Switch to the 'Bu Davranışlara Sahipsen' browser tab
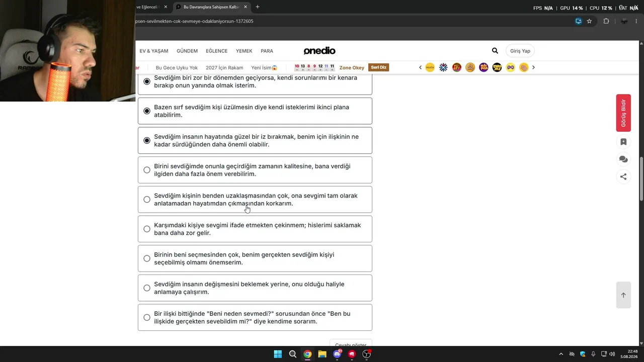Image resolution: width=644 pixels, height=362 pixels. (211, 7)
